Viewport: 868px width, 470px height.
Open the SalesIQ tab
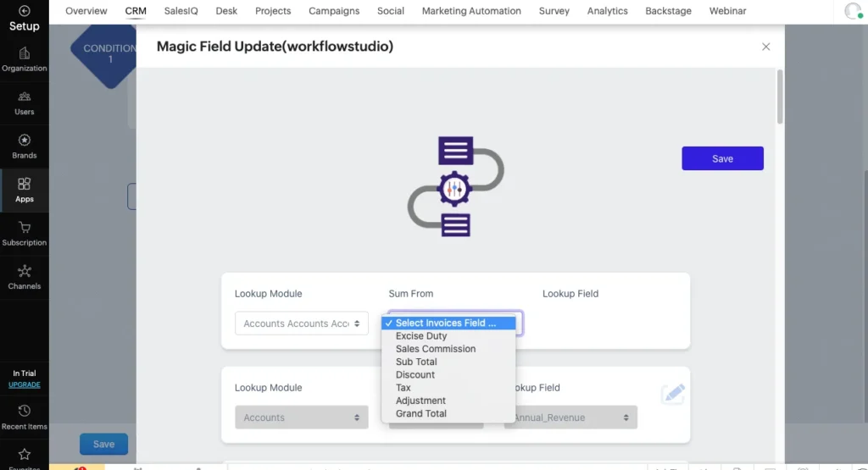pyautogui.click(x=181, y=11)
